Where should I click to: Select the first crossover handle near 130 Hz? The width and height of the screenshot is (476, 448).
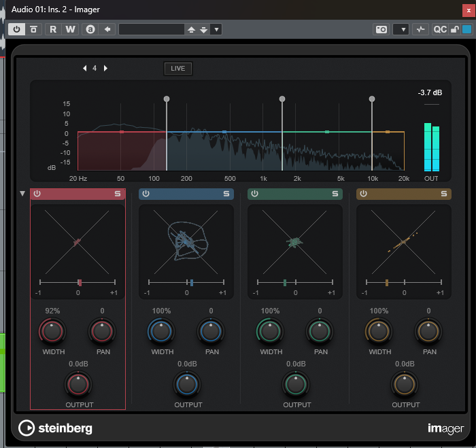(167, 99)
